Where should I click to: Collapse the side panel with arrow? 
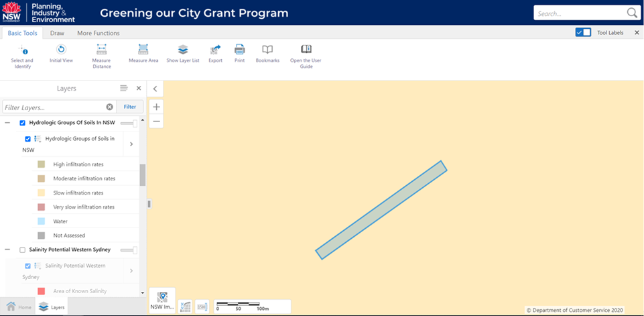[155, 89]
